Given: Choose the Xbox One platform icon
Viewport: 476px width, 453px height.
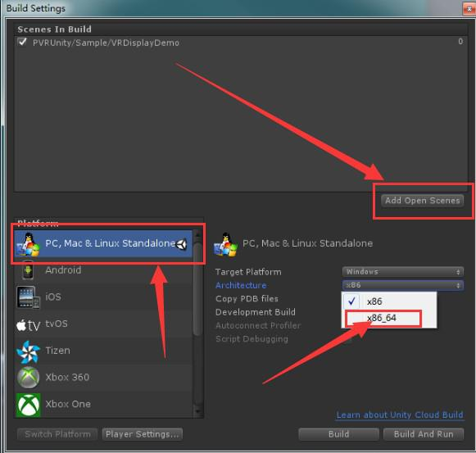Looking at the screenshot, I should 28,405.
